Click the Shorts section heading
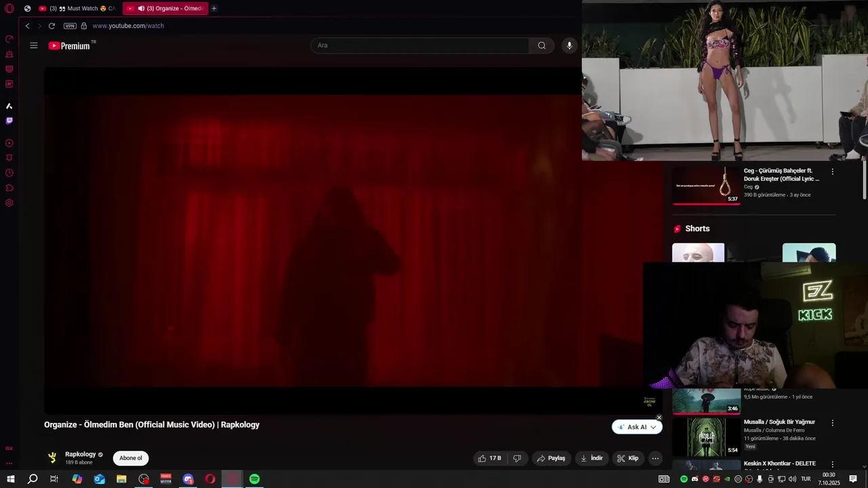The image size is (868, 488). pos(697,228)
